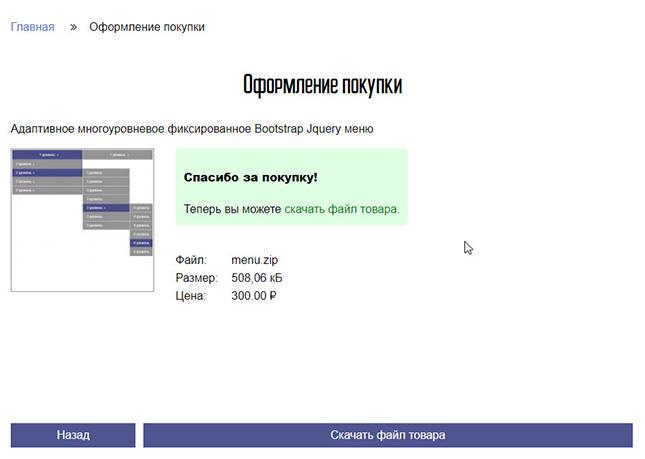Click the Оформление покупки page heading

click(x=322, y=84)
